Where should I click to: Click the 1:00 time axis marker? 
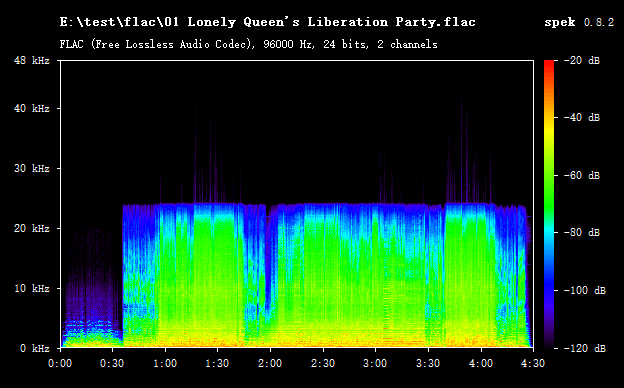click(x=165, y=363)
